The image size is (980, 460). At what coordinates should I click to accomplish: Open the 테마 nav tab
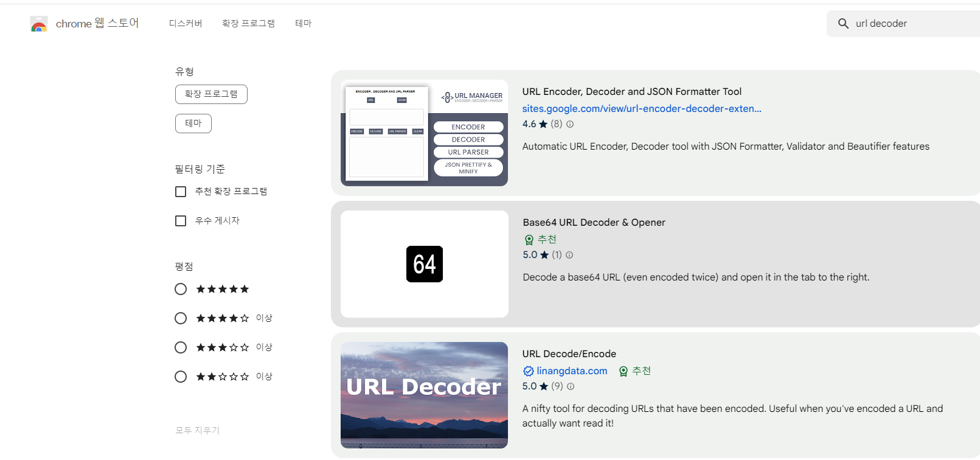[304, 24]
